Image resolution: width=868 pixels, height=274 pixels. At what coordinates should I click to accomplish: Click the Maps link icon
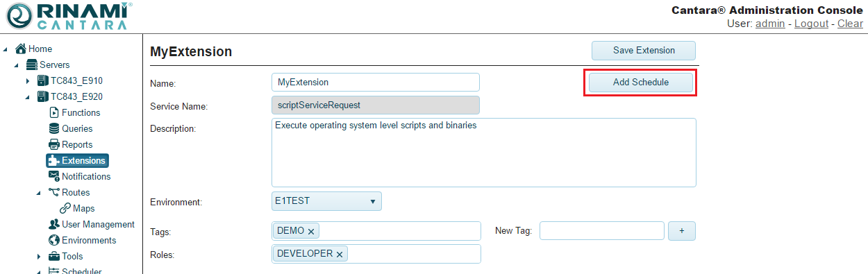tap(65, 209)
